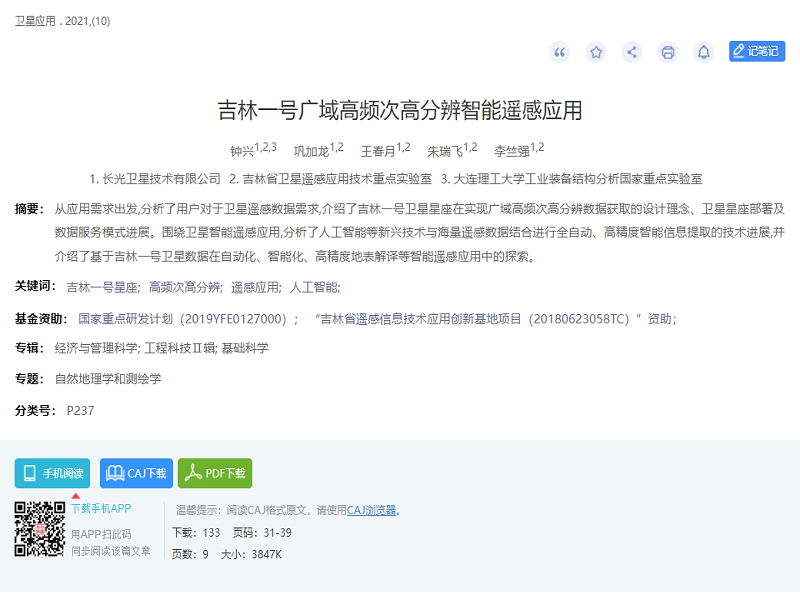
Task: Print the article using printer icon
Action: [x=668, y=52]
